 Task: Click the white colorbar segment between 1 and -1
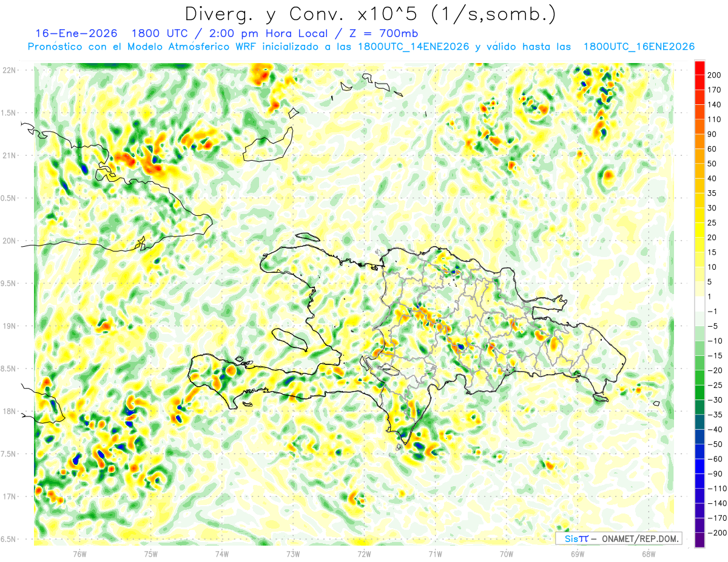pos(699,304)
